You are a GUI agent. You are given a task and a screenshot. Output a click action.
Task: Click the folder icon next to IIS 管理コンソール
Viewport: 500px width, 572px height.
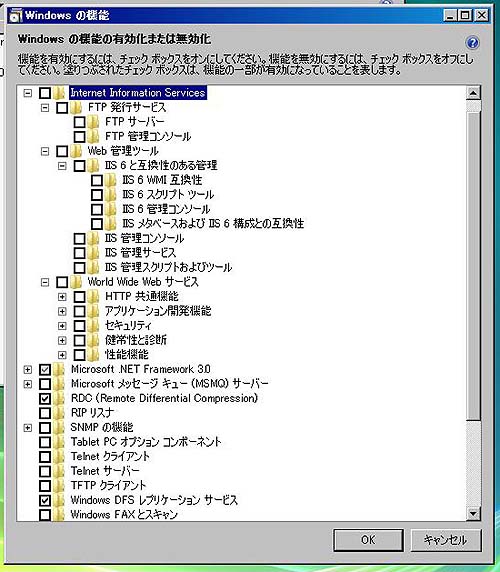click(x=93, y=238)
